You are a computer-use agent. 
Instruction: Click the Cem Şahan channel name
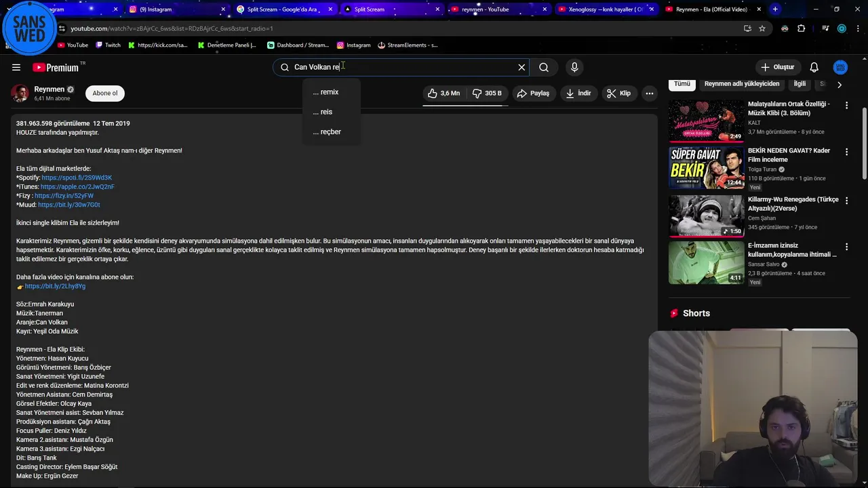tap(762, 218)
